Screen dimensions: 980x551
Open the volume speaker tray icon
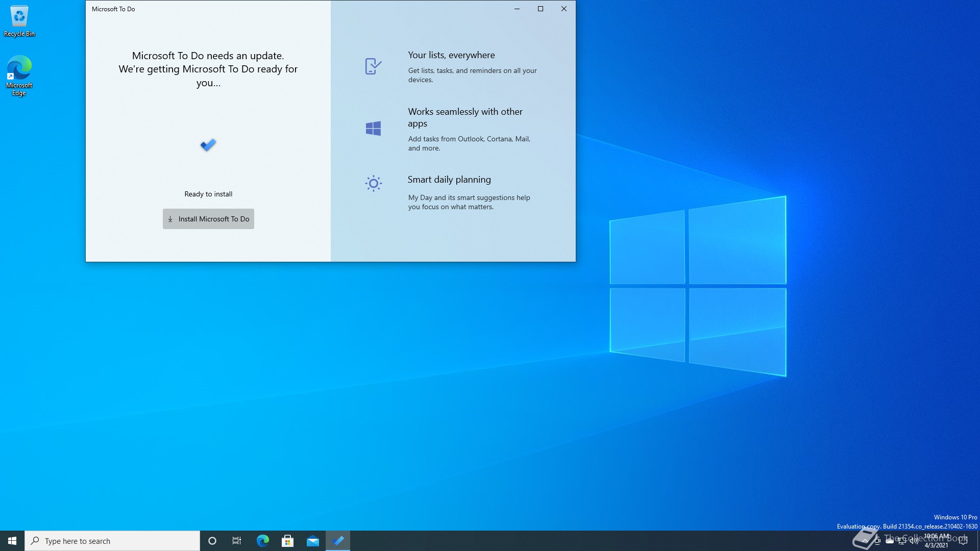(x=914, y=541)
